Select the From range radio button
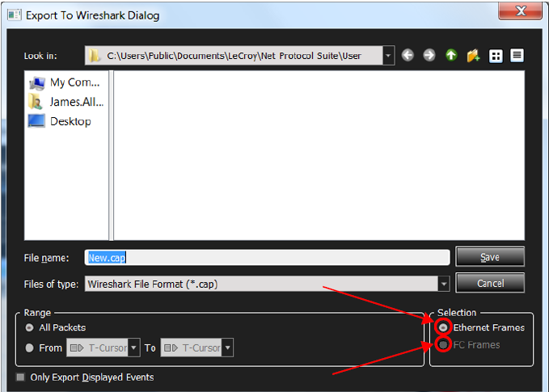 pyautogui.click(x=29, y=348)
